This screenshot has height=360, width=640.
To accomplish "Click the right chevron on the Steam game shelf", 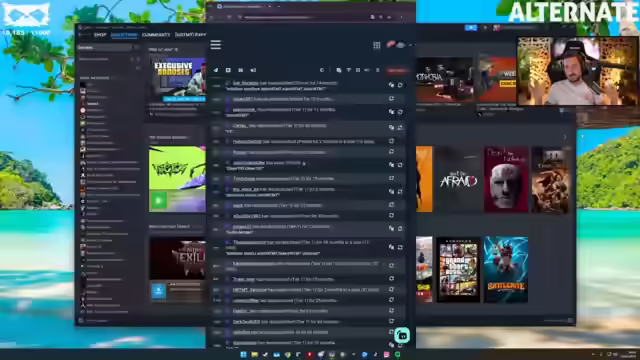I will (x=565, y=137).
